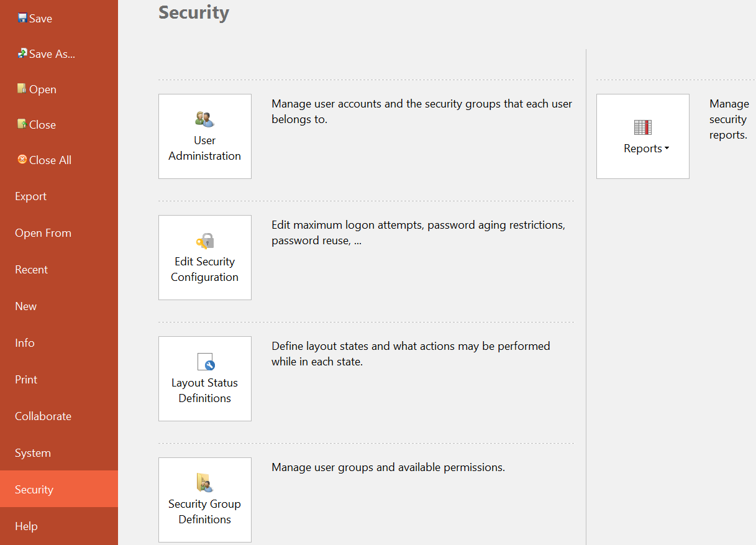Image resolution: width=756 pixels, height=545 pixels.
Task: Click the Save As icon
Action: [x=22, y=53]
